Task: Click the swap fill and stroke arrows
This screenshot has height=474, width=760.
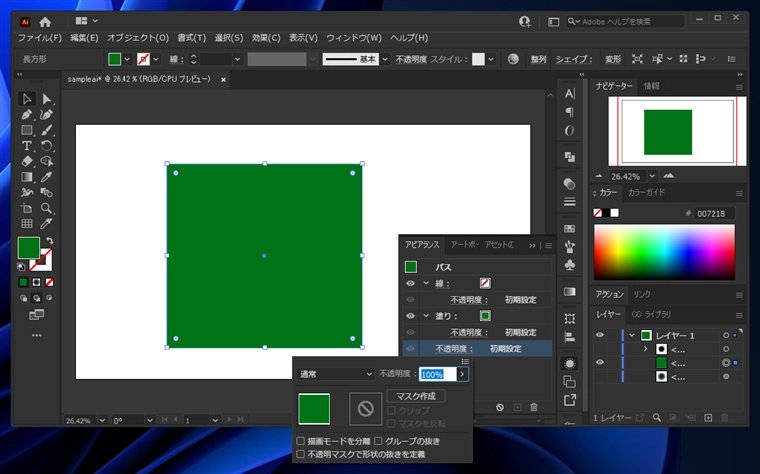Action: pos(49,240)
